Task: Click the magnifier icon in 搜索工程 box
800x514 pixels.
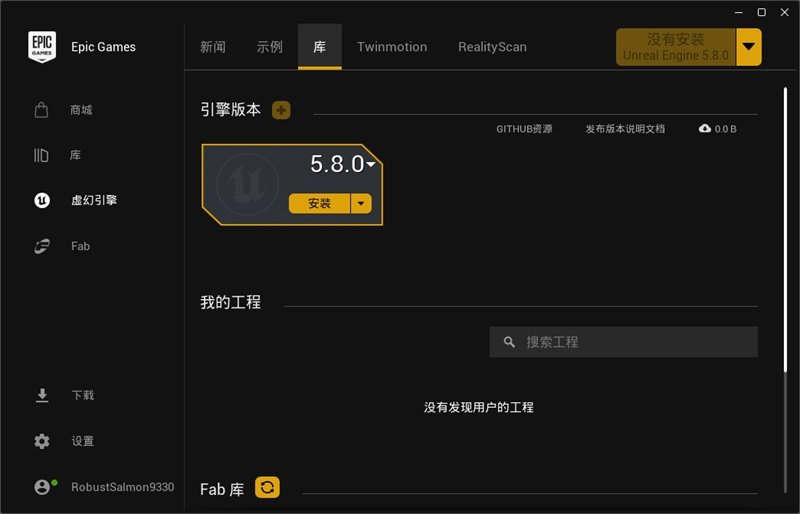Action: click(509, 342)
